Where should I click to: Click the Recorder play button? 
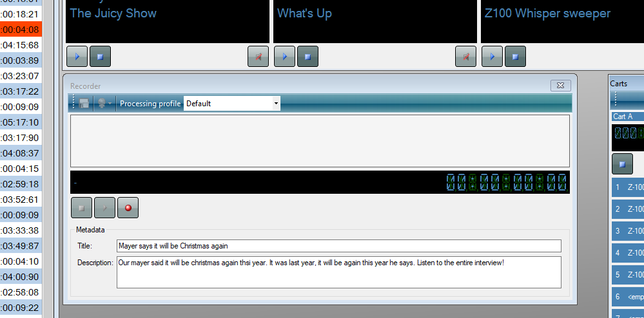coord(104,208)
